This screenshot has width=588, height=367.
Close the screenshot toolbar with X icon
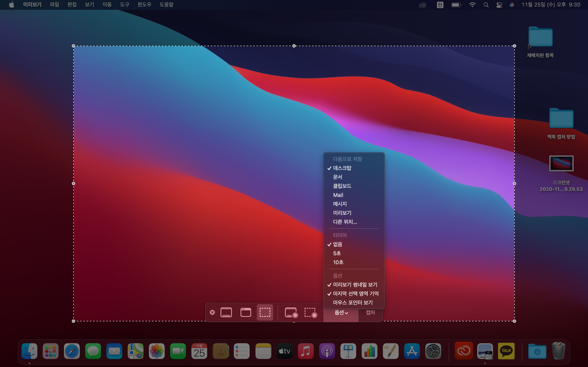click(x=212, y=312)
